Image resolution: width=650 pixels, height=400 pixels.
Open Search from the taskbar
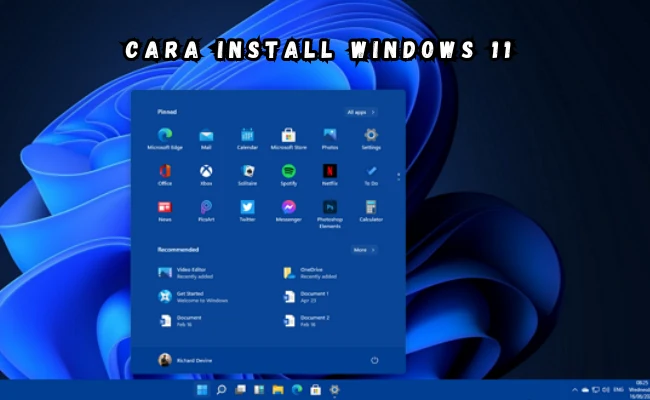click(x=221, y=390)
